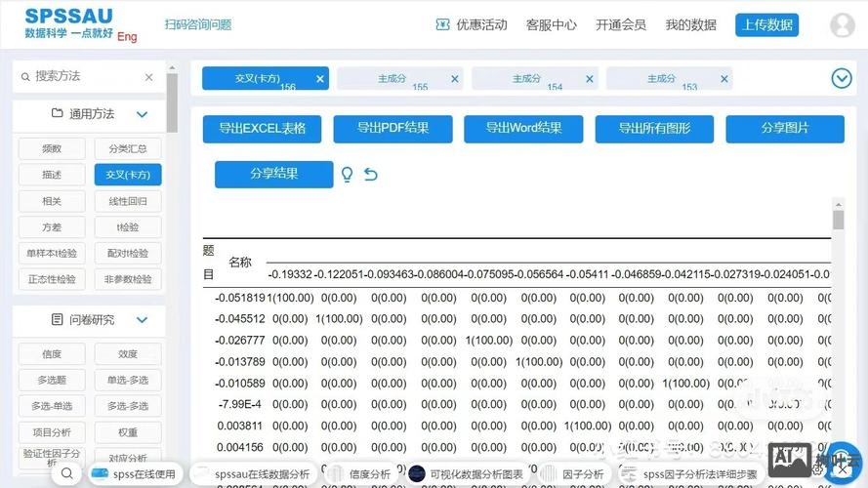Click the results table vertical scrollbar
The height and width of the screenshot is (488, 868).
pos(838,219)
